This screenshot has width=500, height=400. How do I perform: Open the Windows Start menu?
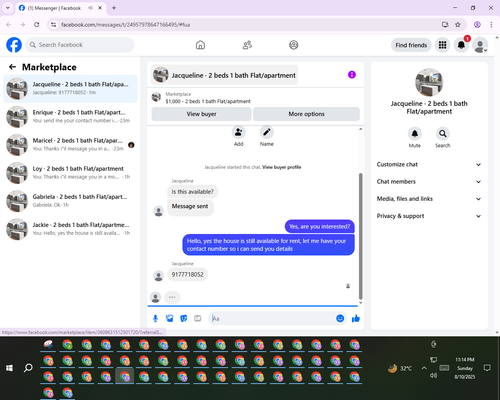coord(9,368)
